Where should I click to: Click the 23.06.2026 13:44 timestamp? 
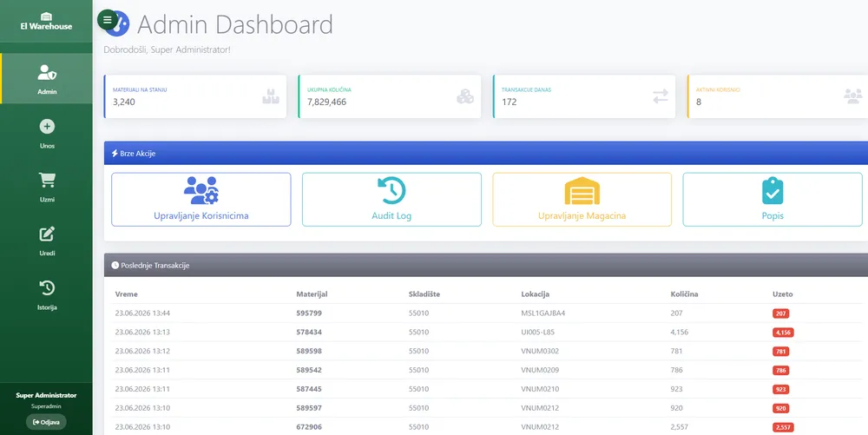click(142, 313)
